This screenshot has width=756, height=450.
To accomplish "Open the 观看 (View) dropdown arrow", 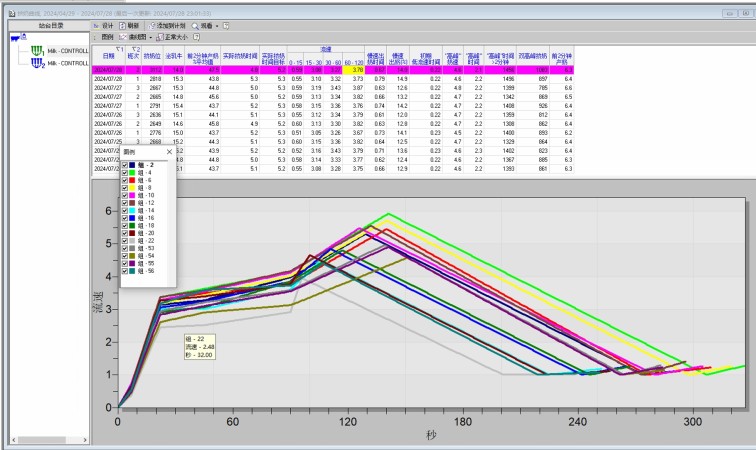I will (217, 25).
